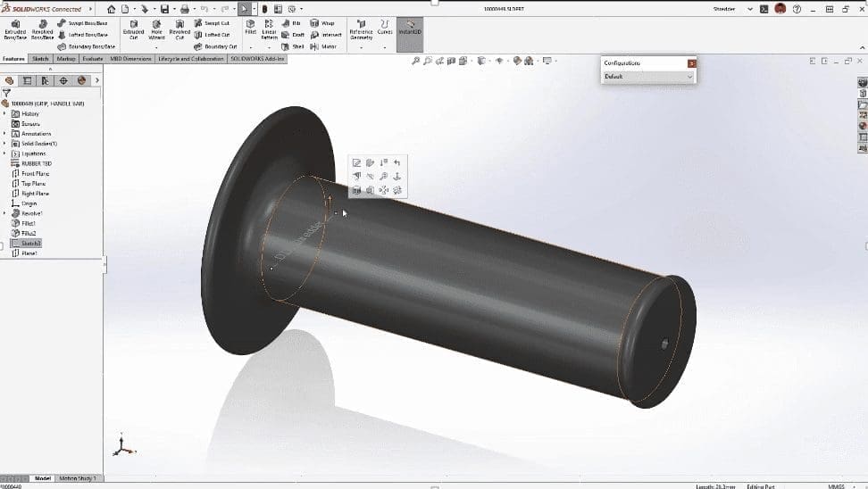
Task: Select the Draft tool
Action: 293,35
